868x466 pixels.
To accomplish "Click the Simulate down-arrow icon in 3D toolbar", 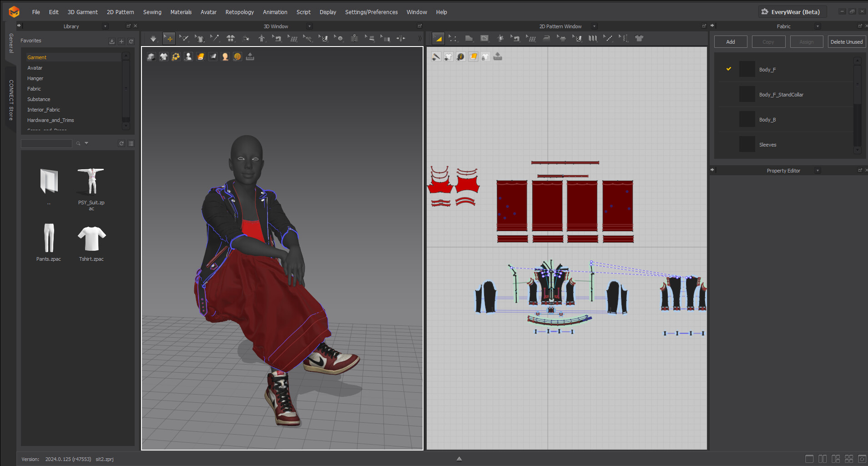I will tap(153, 39).
